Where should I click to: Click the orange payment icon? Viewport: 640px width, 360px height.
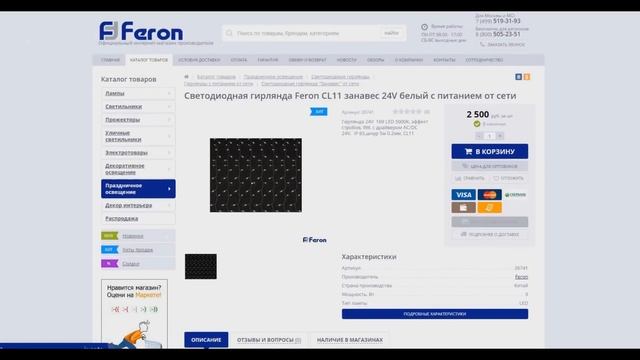[489, 207]
